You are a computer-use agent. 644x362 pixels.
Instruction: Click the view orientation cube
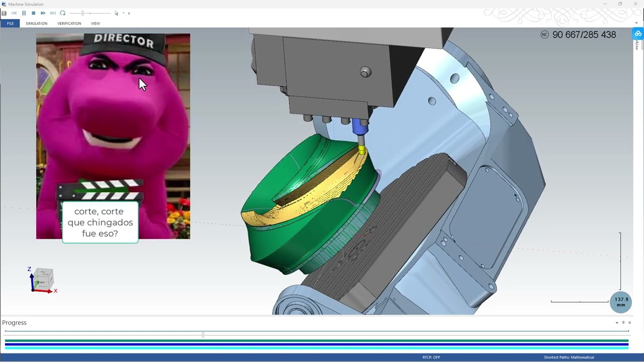[x=44, y=280]
